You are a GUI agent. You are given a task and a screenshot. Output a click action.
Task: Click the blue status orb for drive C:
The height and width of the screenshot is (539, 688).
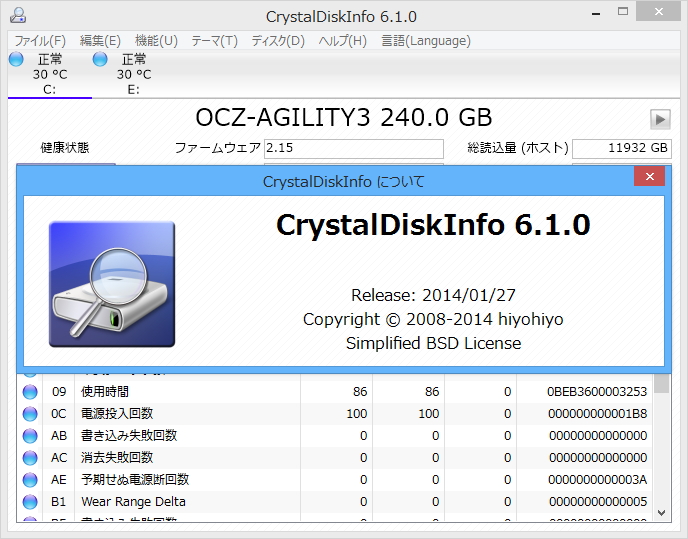pos(16,59)
